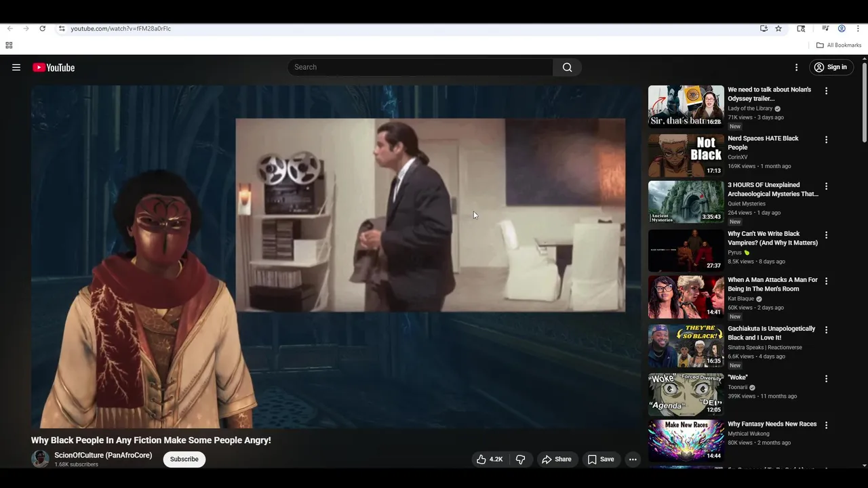Open options menu for Nolan's Odyssey video
Viewport: 868px width, 488px height.
tap(826, 91)
